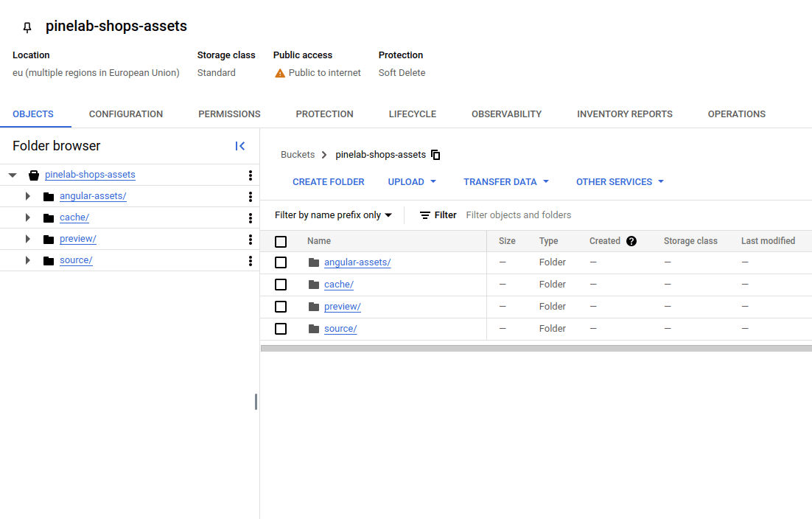Open the cache/ link in the folder tree
This screenshot has height=519, width=812.
74,217
